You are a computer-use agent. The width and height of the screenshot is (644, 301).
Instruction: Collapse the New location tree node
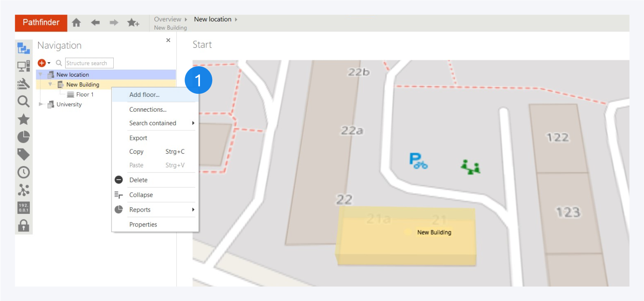pos(40,74)
